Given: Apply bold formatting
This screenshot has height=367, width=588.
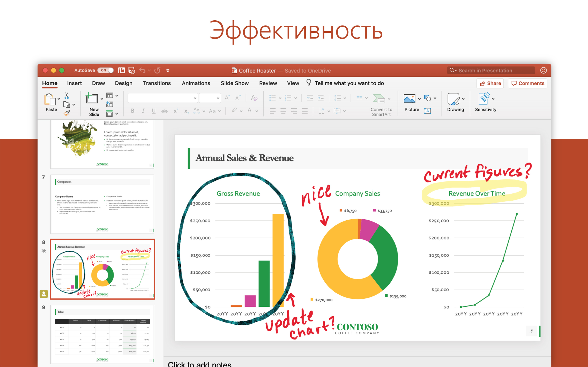Looking at the screenshot, I should (x=133, y=111).
